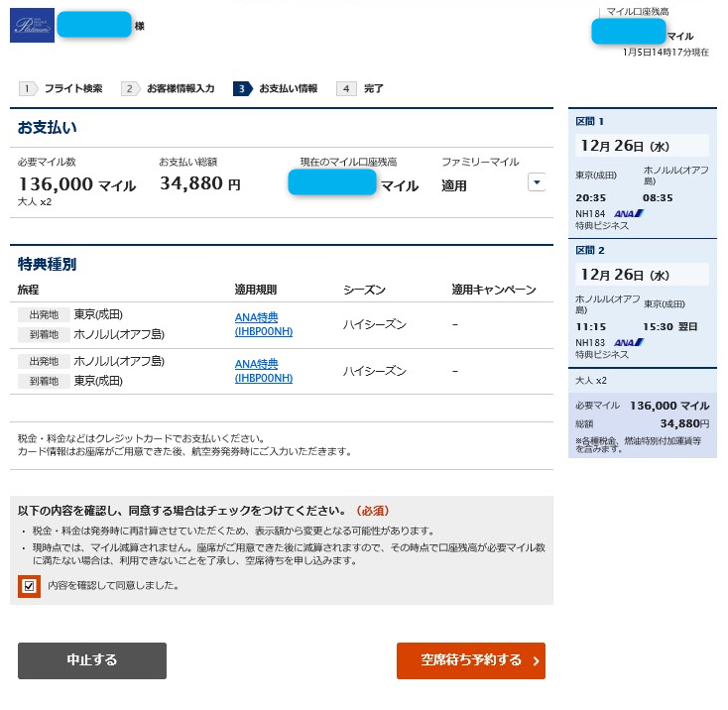
Task: Select step 4 完了
Action: coord(360,88)
